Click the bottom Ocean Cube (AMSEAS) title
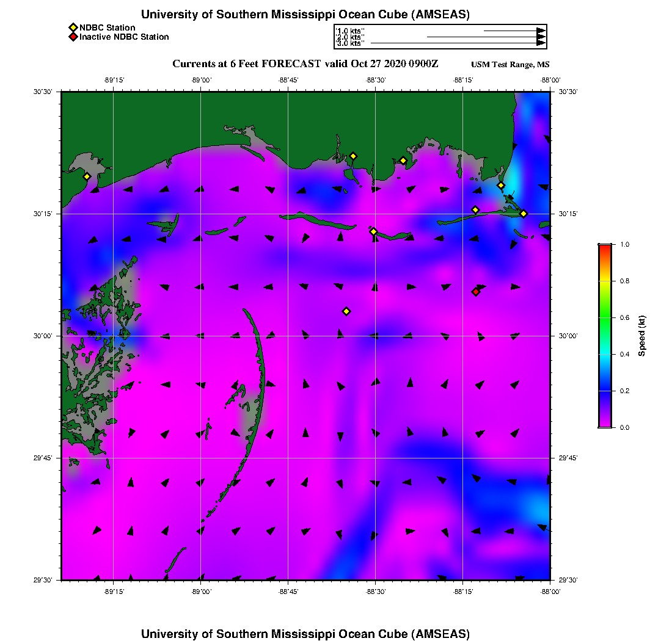The width and height of the screenshot is (672, 641). pos(305,634)
